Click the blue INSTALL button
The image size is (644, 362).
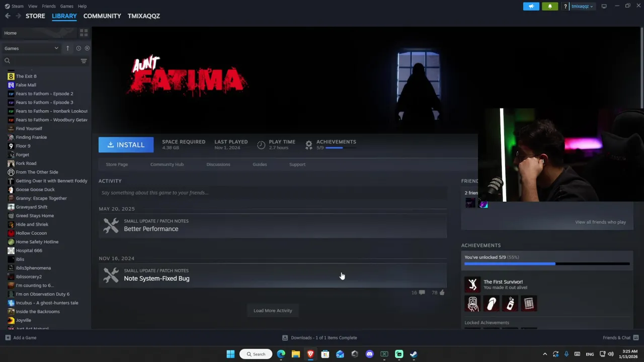tap(126, 145)
